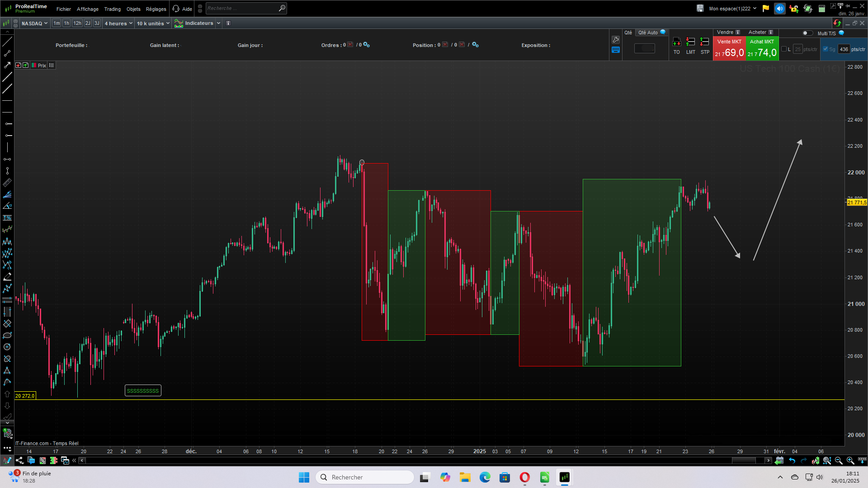Uncheck the Sg stop checkbox
868x488 pixels.
pos(826,49)
